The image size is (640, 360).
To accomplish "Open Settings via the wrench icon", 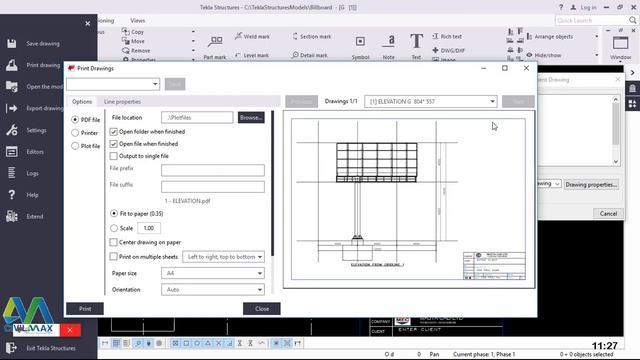I will 11,130.
